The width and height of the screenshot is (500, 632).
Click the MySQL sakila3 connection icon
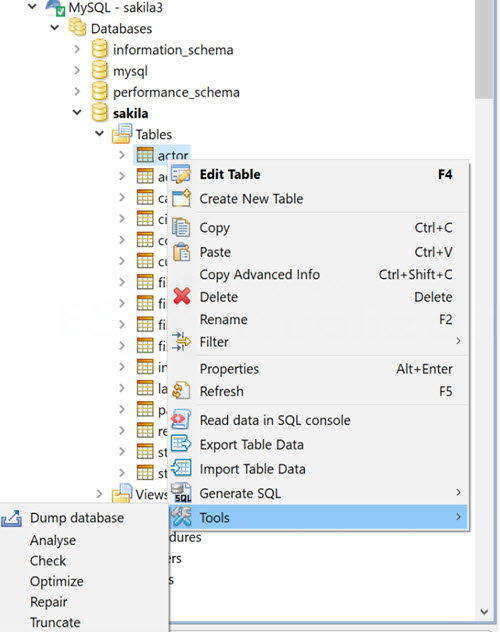[x=55, y=7]
